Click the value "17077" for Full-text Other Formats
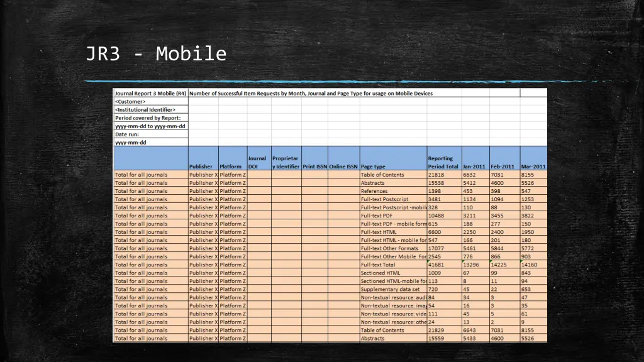 tap(444, 248)
